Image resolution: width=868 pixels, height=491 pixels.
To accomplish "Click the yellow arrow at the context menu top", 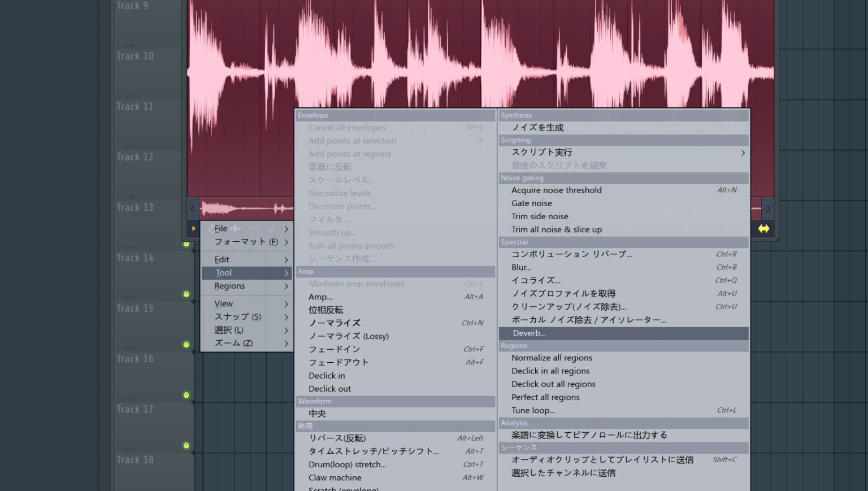I will (x=194, y=228).
